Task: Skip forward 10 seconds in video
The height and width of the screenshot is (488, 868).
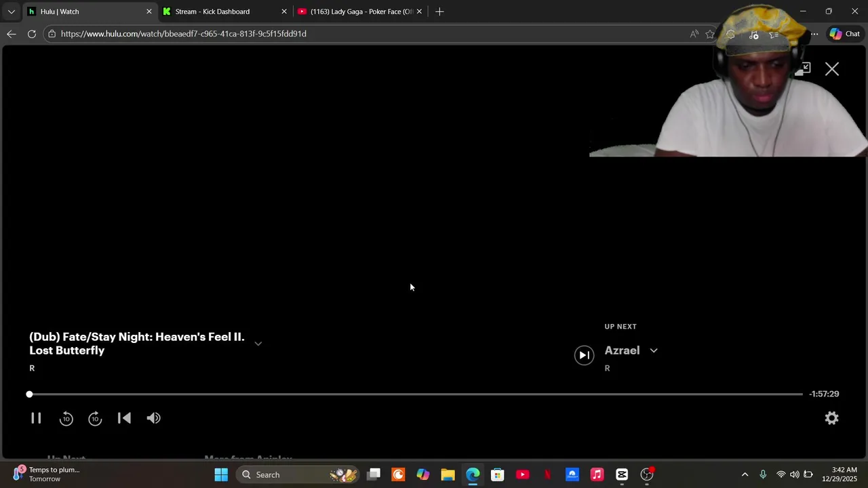Action: [95, 418]
